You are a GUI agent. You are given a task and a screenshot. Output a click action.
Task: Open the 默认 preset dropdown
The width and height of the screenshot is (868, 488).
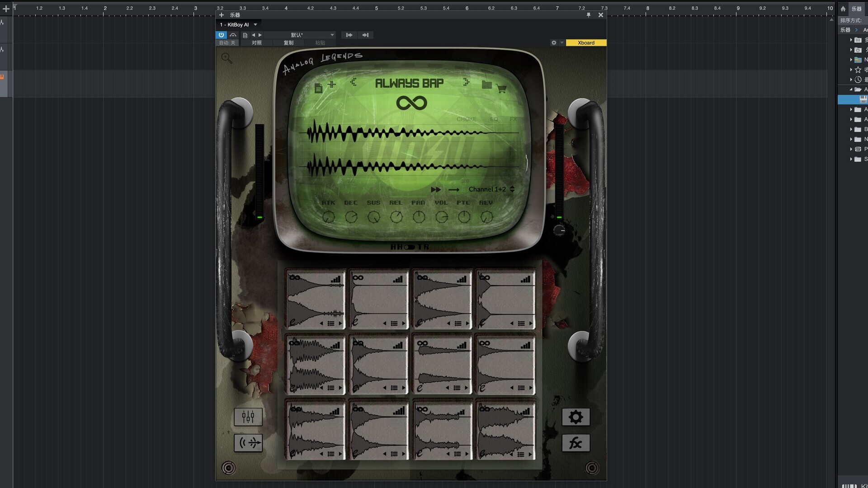click(301, 35)
